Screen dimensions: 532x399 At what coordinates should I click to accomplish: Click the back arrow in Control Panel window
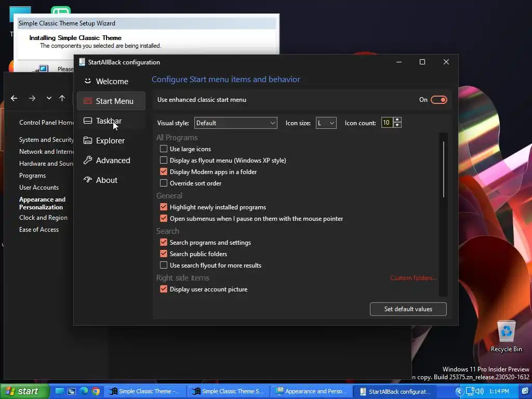click(x=14, y=98)
